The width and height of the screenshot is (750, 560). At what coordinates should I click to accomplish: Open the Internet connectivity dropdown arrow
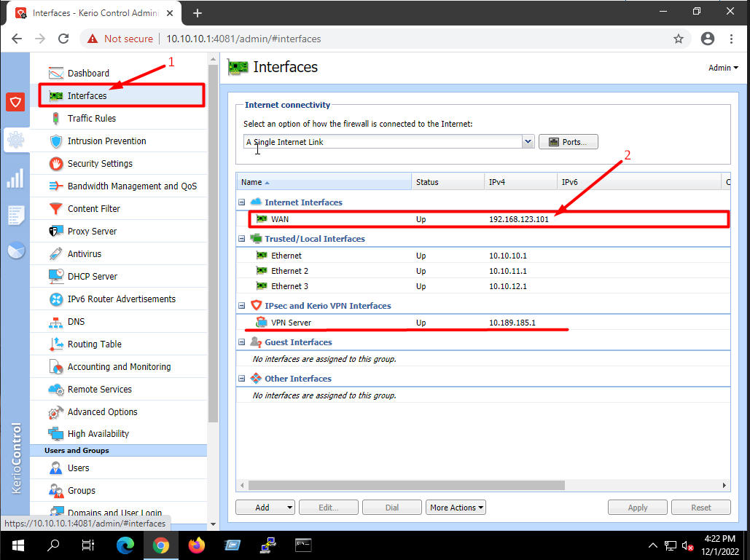(x=528, y=142)
